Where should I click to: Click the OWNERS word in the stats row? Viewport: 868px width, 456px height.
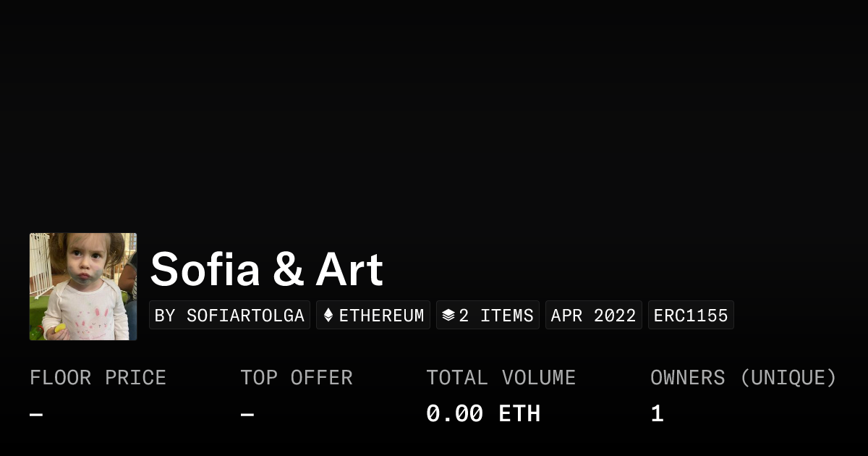[x=687, y=378]
